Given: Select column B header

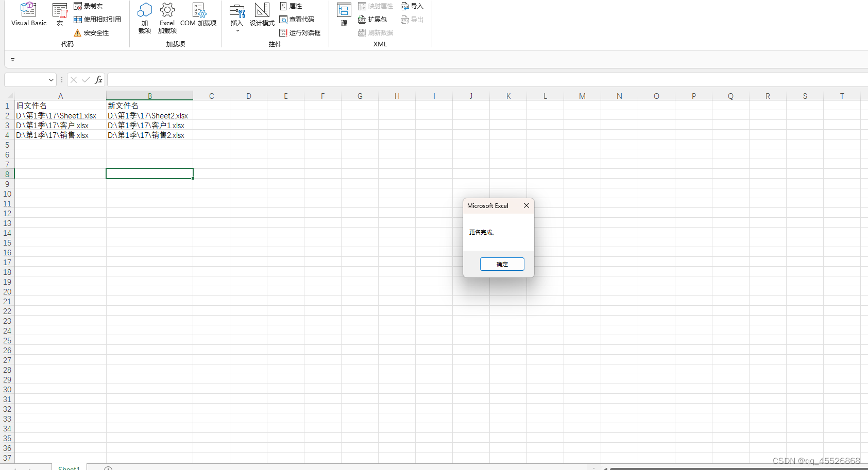Looking at the screenshot, I should (150, 96).
